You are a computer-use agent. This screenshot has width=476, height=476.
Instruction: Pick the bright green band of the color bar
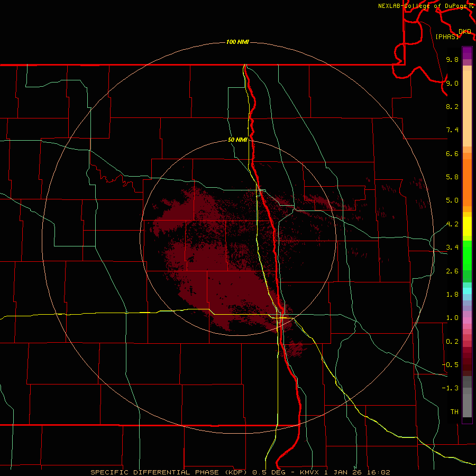(467, 255)
